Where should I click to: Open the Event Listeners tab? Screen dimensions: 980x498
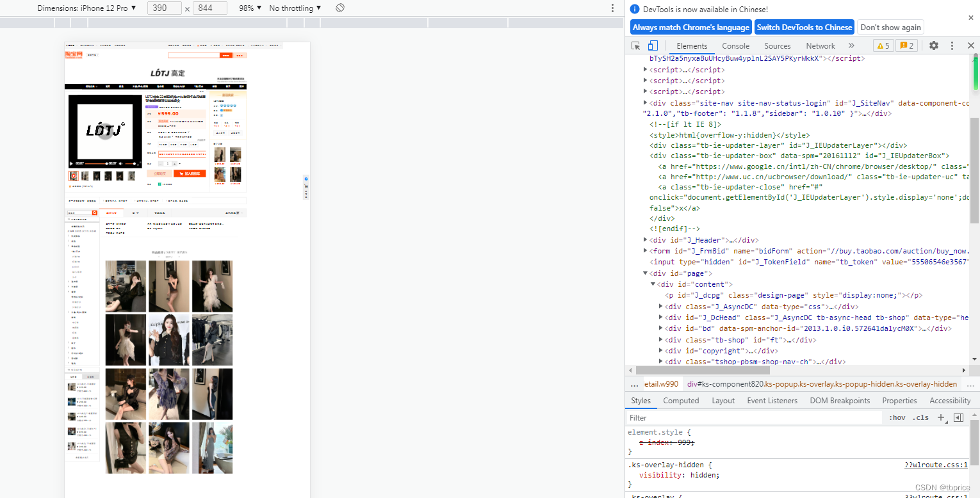[772, 401]
